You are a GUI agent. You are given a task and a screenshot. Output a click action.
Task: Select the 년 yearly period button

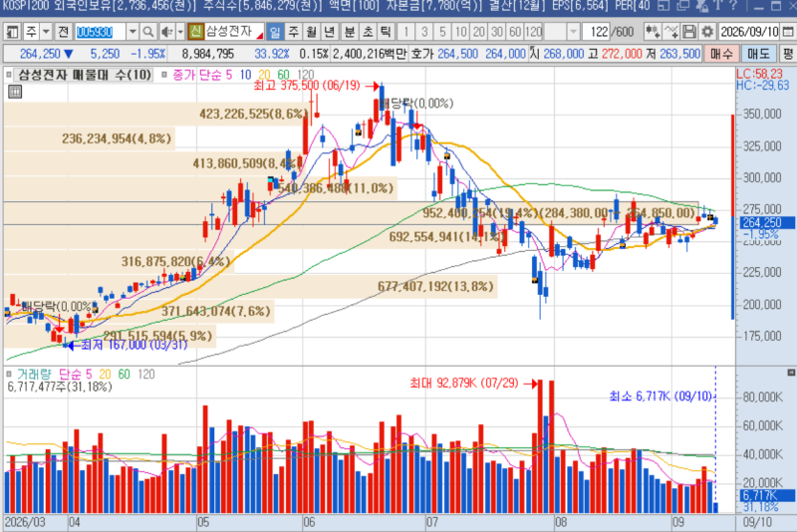[x=330, y=32]
